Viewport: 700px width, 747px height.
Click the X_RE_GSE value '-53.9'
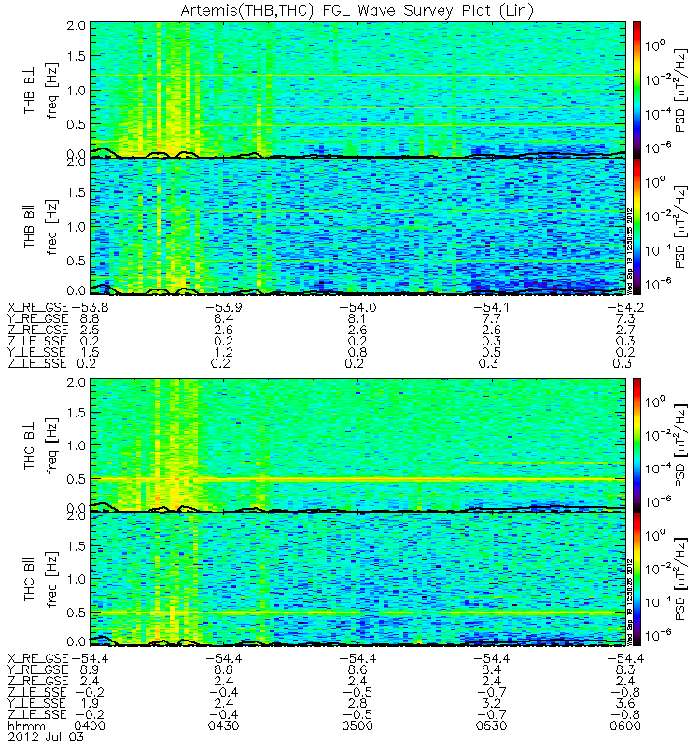(223, 308)
